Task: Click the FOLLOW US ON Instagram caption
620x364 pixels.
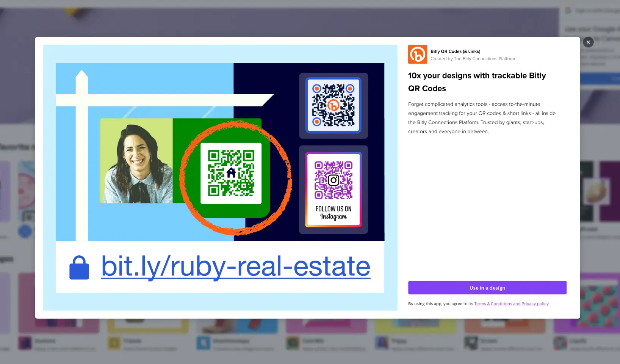Action: 333,212
